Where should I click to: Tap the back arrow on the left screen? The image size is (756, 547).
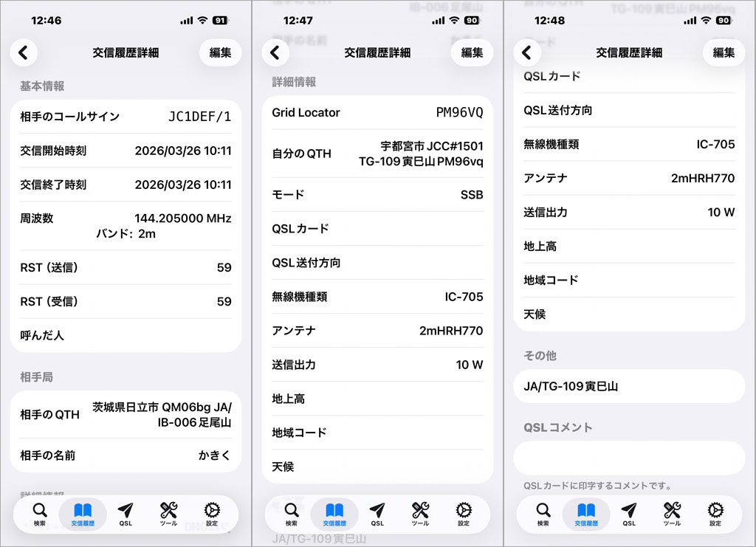pyautogui.click(x=24, y=53)
